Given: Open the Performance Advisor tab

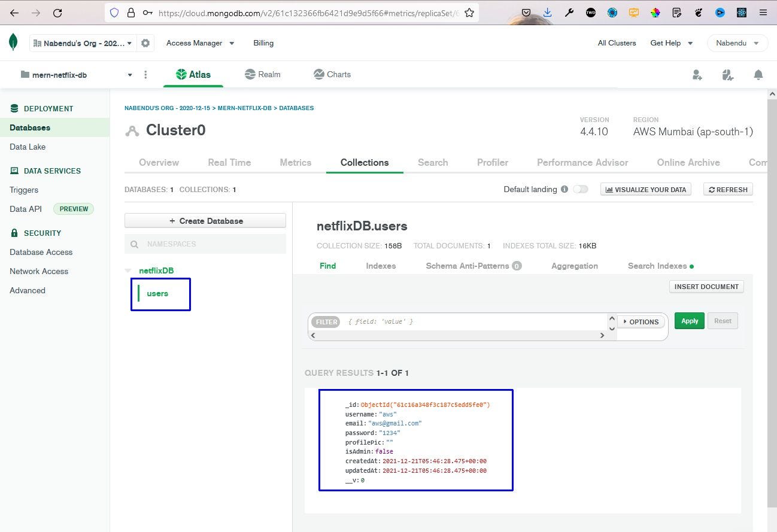Looking at the screenshot, I should [x=582, y=162].
